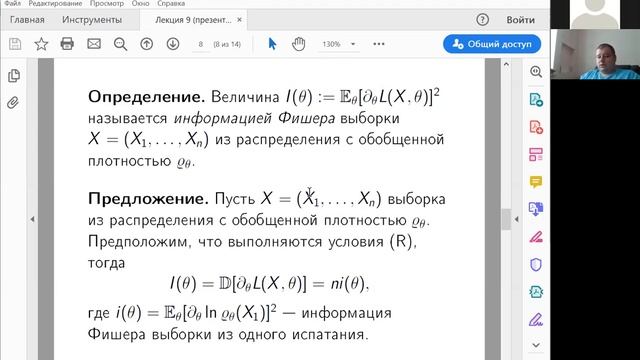The image size is (640, 360).
Task: Close the Лекция 9 tab
Action: (x=240, y=20)
